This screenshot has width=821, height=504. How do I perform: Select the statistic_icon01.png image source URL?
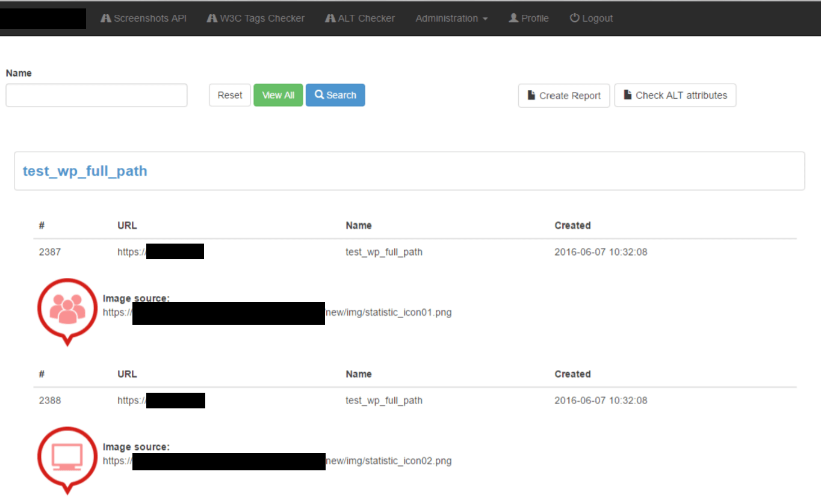[x=277, y=313]
